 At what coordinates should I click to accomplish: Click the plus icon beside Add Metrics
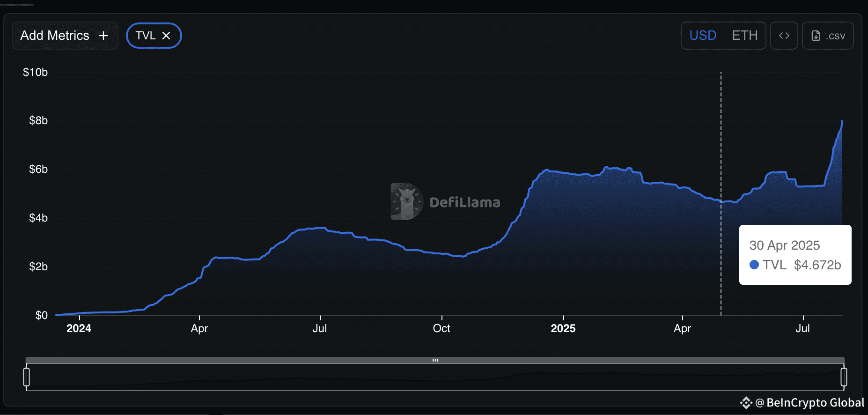pyautogui.click(x=103, y=36)
